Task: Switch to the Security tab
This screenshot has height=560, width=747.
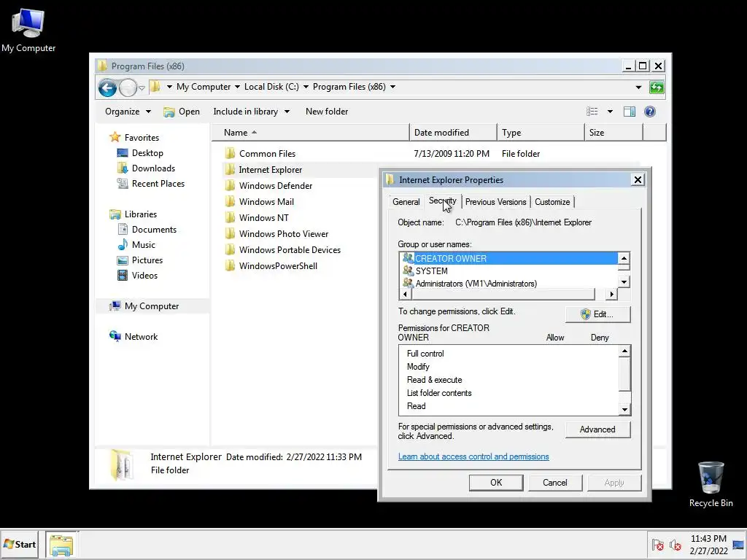Action: click(x=443, y=201)
